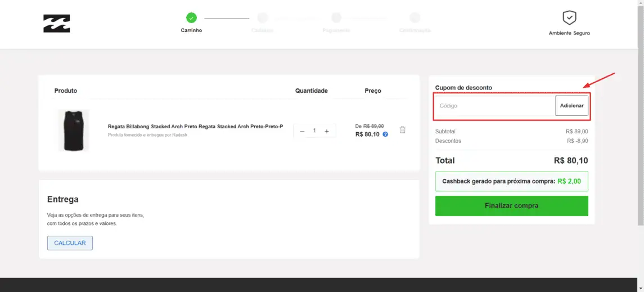This screenshot has height=292, width=644.
Task: Click the green Carrinho step checkmark
Action: coord(191,17)
